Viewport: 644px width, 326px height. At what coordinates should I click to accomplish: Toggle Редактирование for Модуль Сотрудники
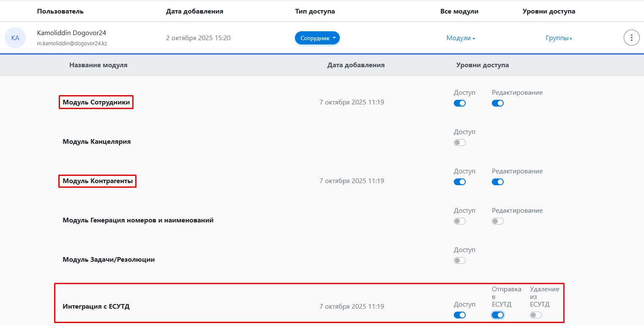pos(498,103)
